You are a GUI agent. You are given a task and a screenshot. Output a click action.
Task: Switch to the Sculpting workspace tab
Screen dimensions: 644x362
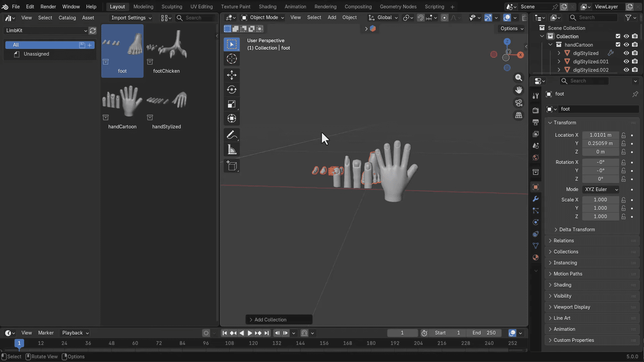(x=172, y=6)
